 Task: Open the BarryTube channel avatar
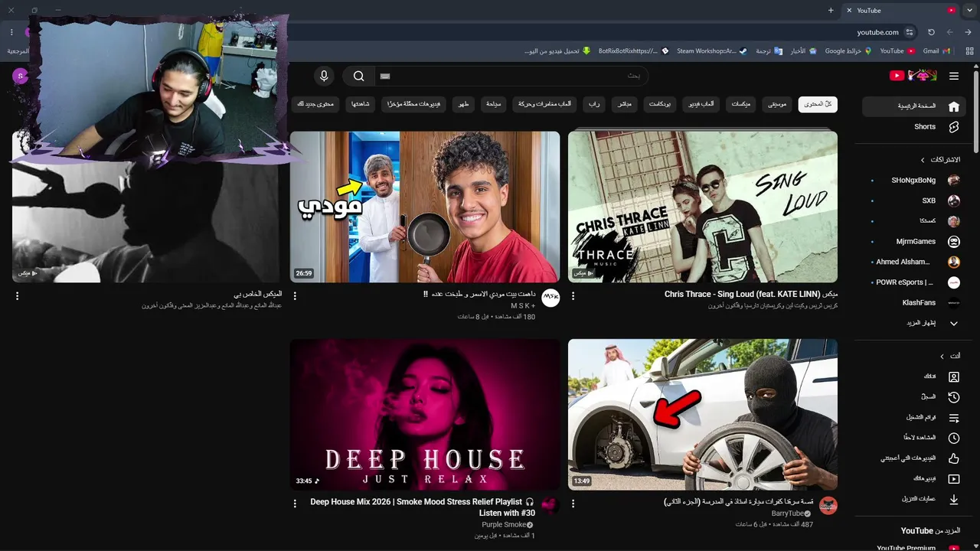828,506
